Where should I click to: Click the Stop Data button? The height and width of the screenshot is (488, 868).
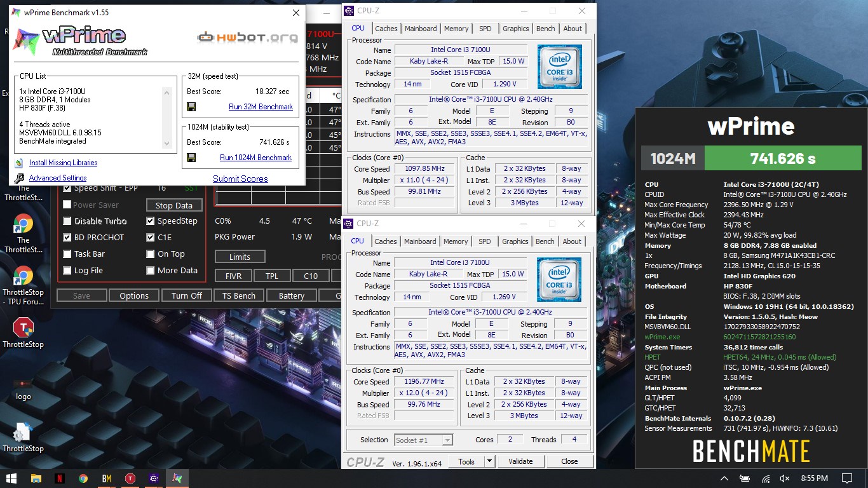[x=174, y=205]
